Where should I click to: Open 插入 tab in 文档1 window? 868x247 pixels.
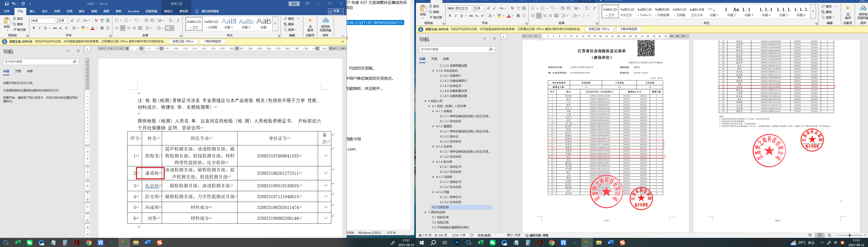(x=32, y=11)
